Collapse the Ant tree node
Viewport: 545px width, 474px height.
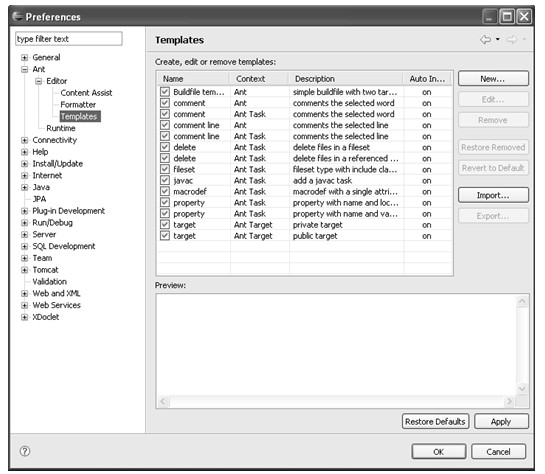click(x=24, y=69)
